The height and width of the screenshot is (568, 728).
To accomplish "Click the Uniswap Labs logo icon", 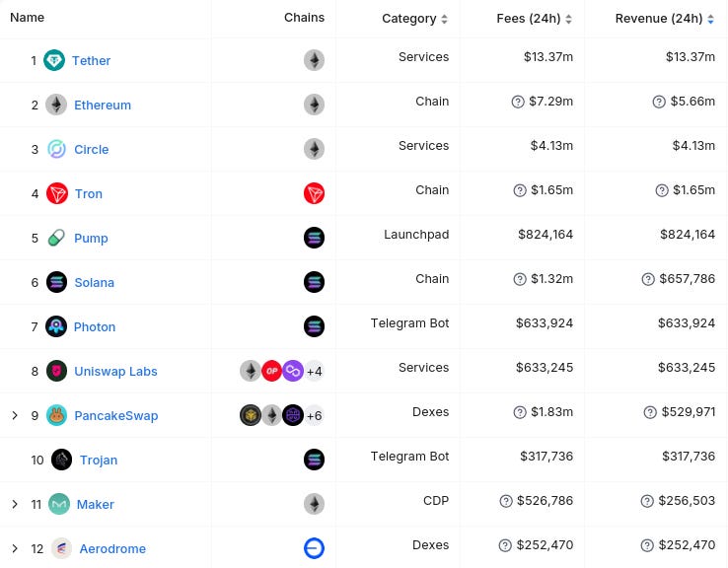I will tap(56, 371).
